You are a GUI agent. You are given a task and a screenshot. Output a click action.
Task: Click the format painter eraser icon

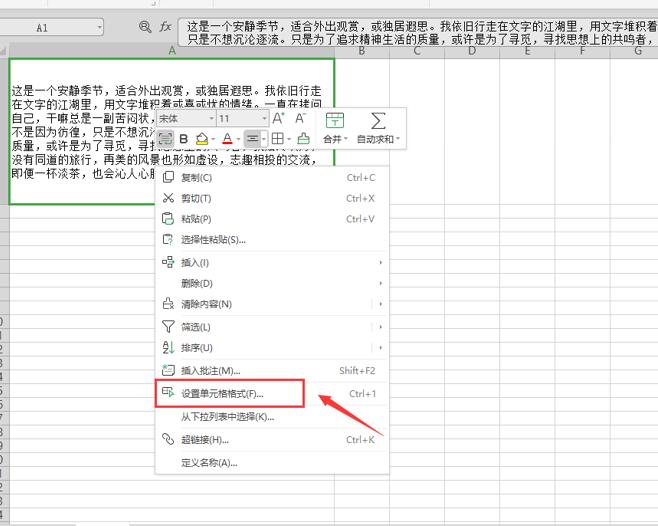[x=304, y=139]
